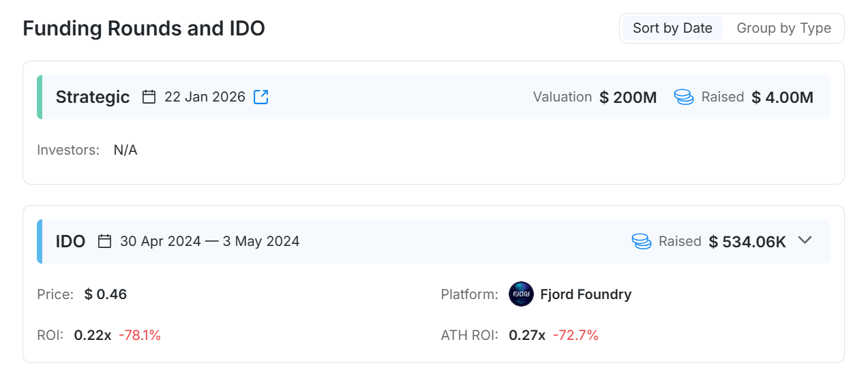
Task: Click the Investors N/A value
Action: click(125, 150)
